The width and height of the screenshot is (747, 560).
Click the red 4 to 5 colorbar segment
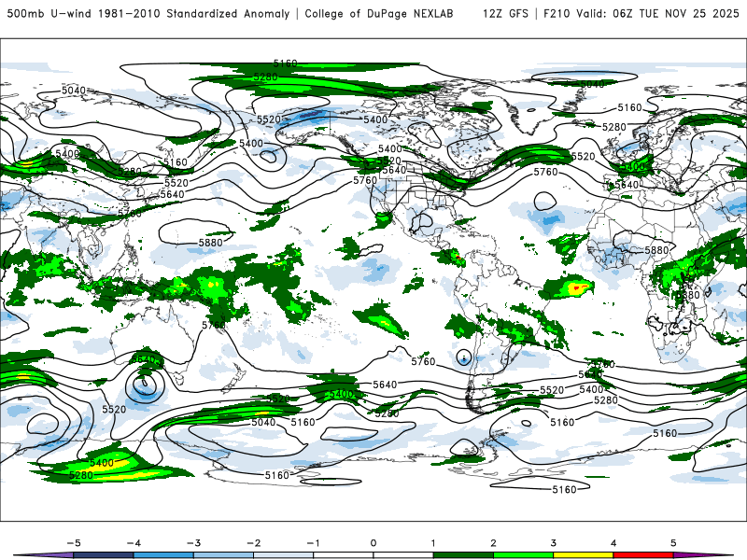point(643,555)
